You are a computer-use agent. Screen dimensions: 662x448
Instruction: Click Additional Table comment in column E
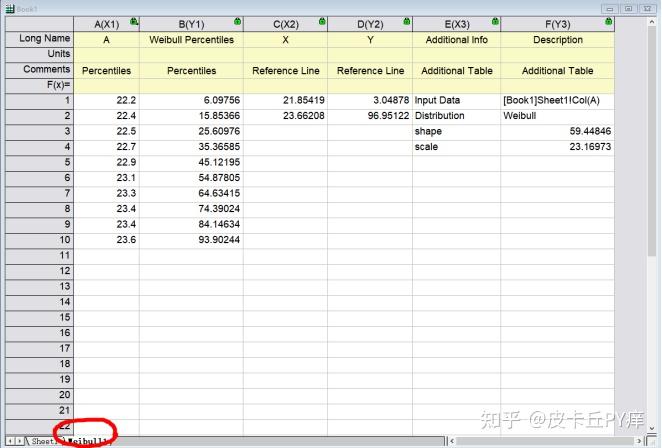pos(456,71)
